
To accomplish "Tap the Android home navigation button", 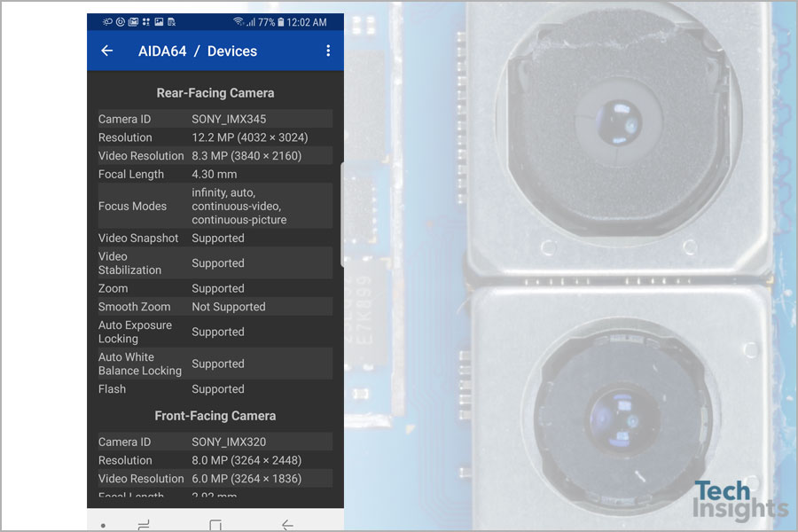I will click(x=215, y=524).
